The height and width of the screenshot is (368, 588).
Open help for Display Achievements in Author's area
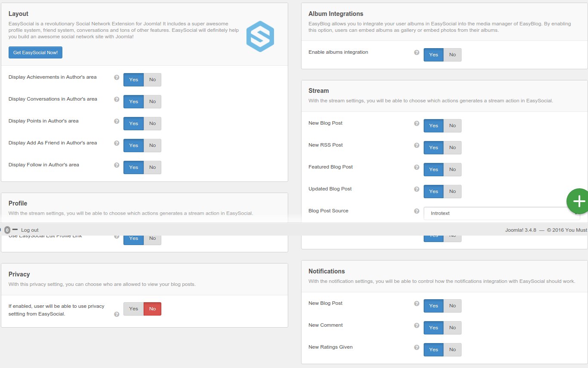(117, 77)
